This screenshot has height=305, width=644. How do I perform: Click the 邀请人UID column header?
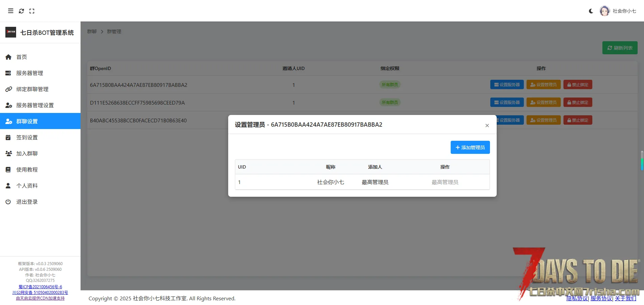click(294, 68)
